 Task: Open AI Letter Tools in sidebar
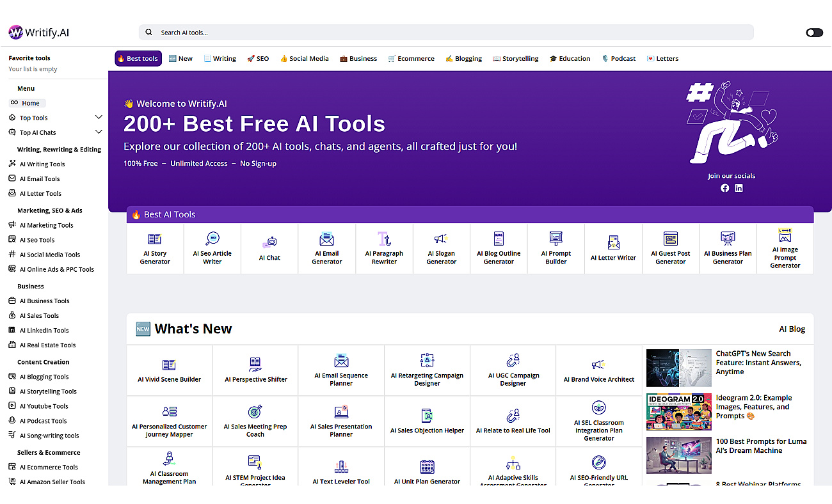tap(35, 194)
